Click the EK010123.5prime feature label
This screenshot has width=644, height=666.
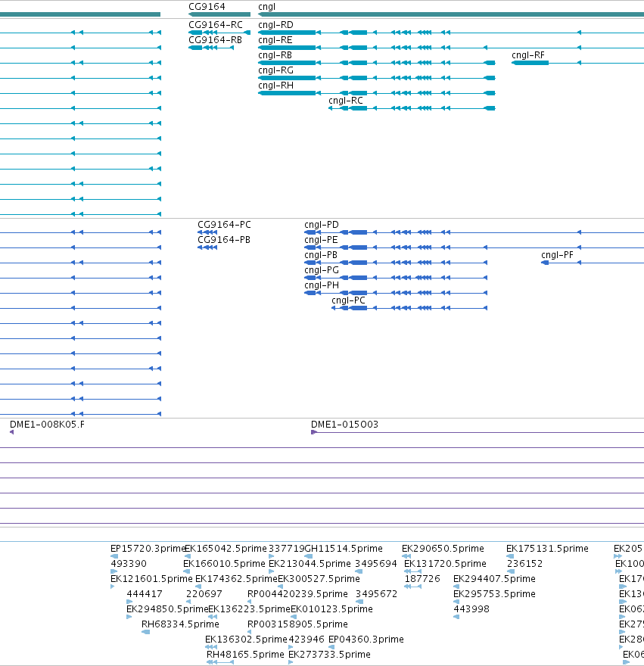click(331, 609)
